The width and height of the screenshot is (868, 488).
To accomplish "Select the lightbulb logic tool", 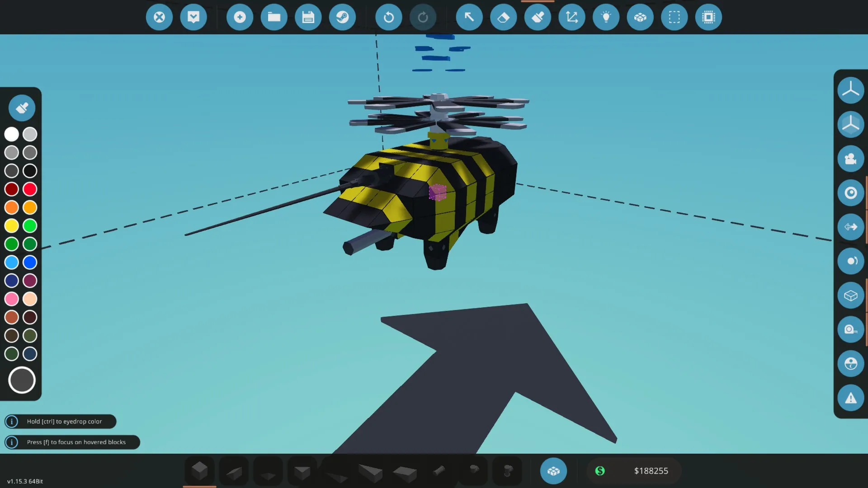I will click(606, 17).
